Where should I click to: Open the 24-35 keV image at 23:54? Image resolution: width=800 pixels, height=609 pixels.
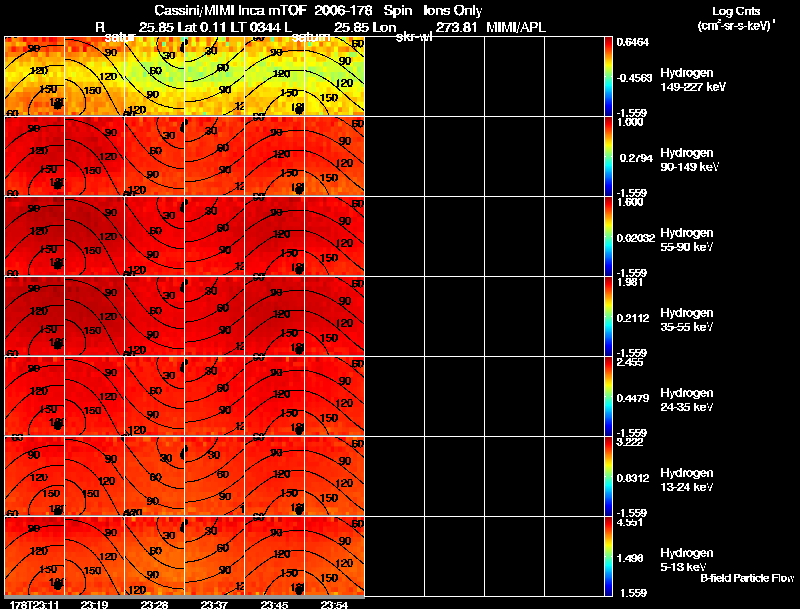tap(335, 396)
